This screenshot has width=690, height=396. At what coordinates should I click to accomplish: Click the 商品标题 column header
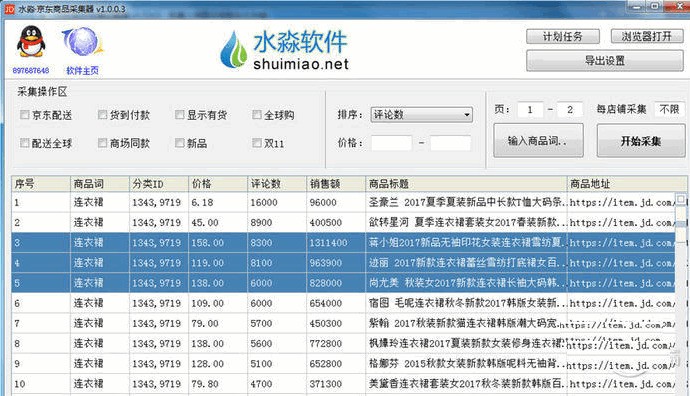466,184
